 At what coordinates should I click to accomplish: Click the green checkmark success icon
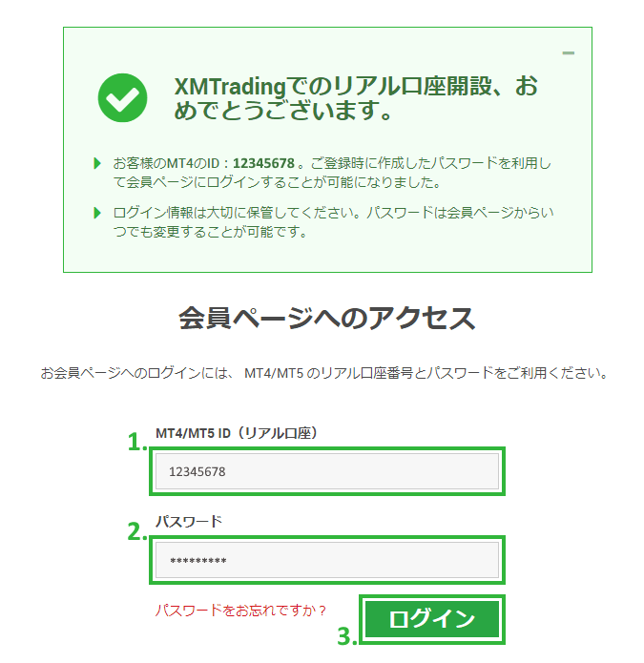tap(123, 97)
